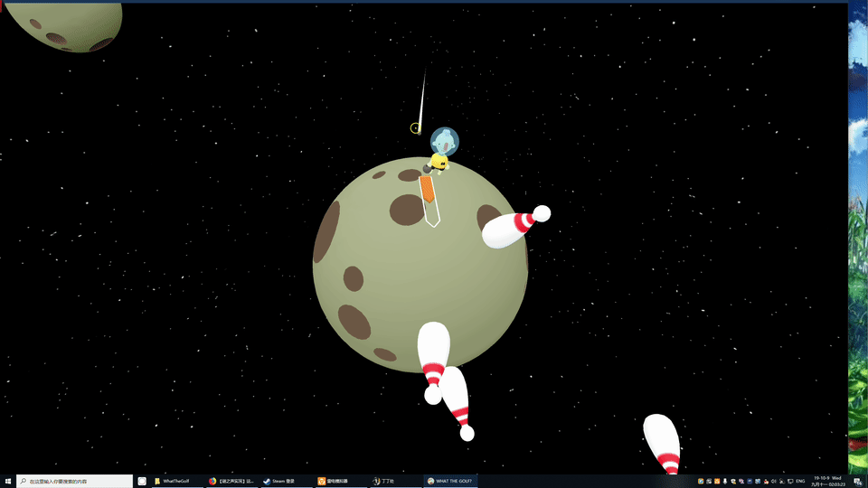Click the orange shot power arrow
Viewport: 868px width, 488px height.
(x=427, y=190)
